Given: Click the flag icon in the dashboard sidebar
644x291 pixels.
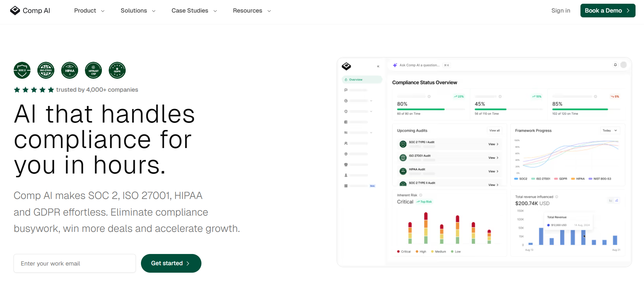Looking at the screenshot, I should 346,90.
